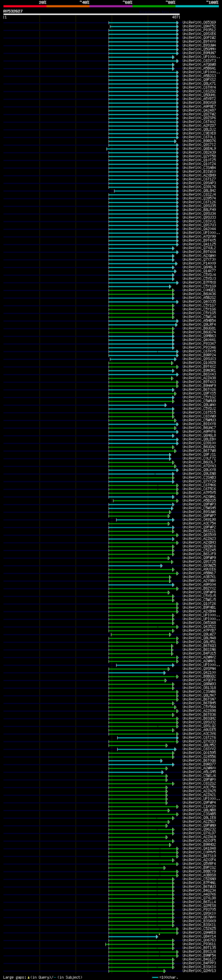
Task: Select the UniRef100_C6SZD2 label
Action: (199, 91)
